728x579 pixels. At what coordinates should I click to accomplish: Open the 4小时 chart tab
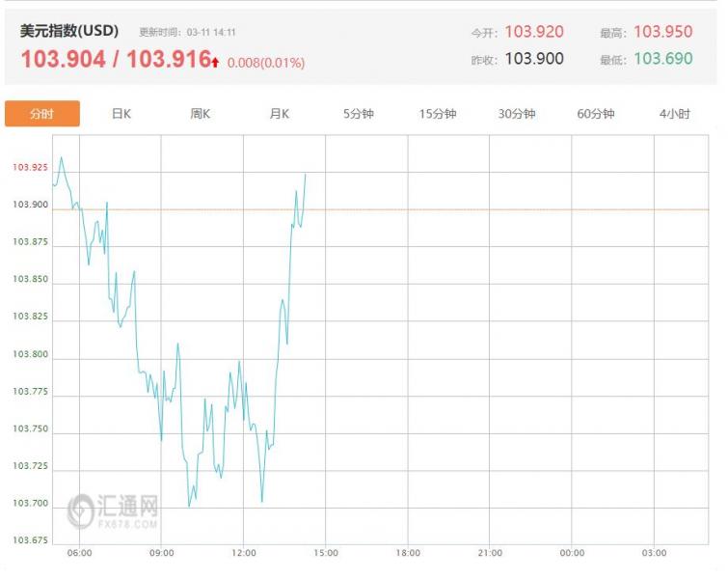click(x=675, y=114)
